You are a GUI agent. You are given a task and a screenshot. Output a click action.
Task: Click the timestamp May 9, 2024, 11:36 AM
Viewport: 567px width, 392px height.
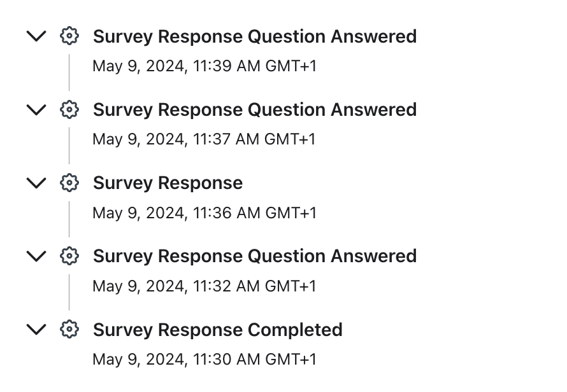(205, 213)
